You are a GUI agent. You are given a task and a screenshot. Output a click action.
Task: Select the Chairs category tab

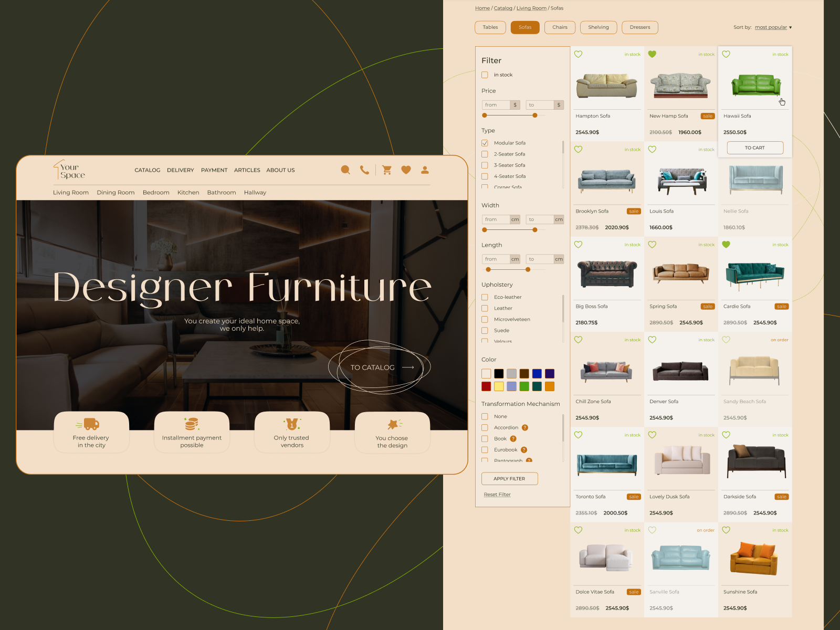pos(560,27)
